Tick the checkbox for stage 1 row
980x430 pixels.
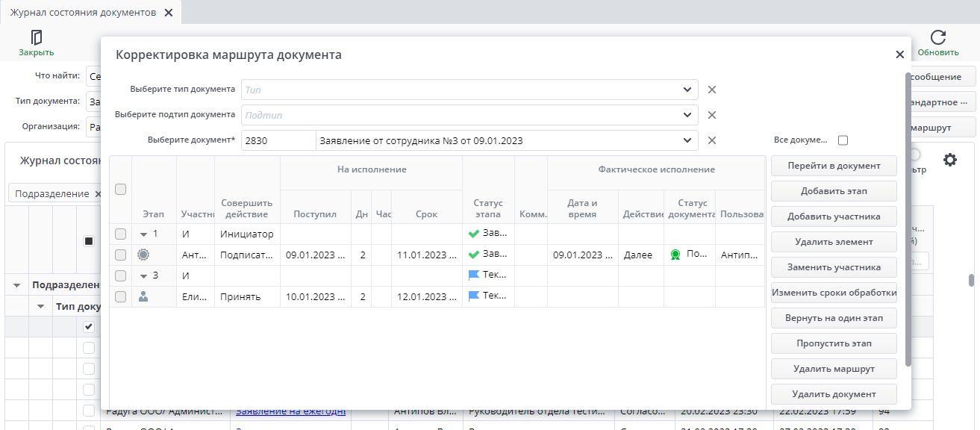coord(120,234)
